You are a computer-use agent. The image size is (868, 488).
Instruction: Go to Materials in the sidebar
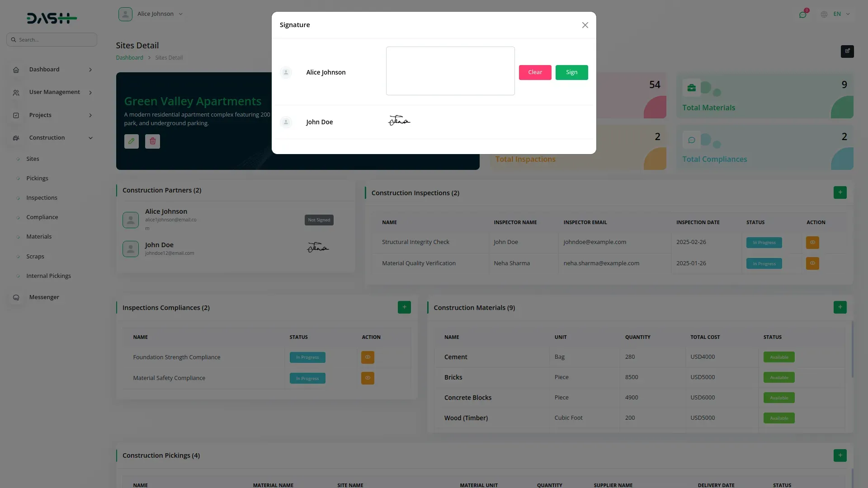coord(39,237)
